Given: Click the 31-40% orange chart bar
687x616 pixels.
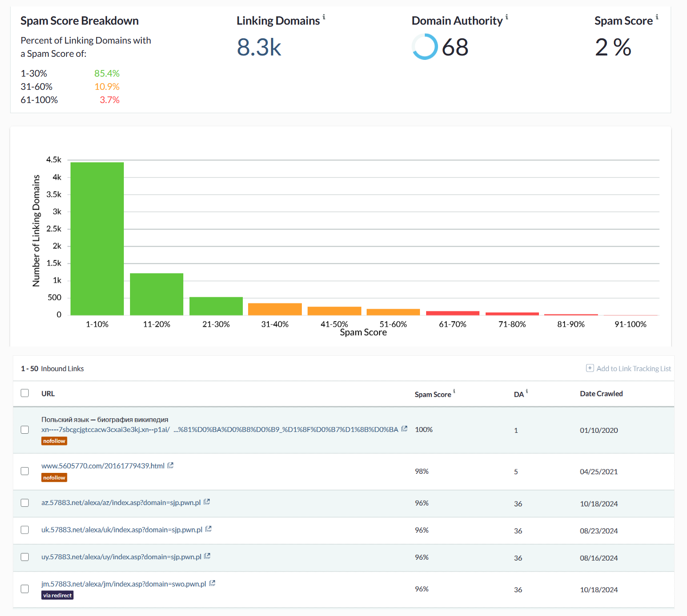Looking at the screenshot, I should tap(275, 309).
